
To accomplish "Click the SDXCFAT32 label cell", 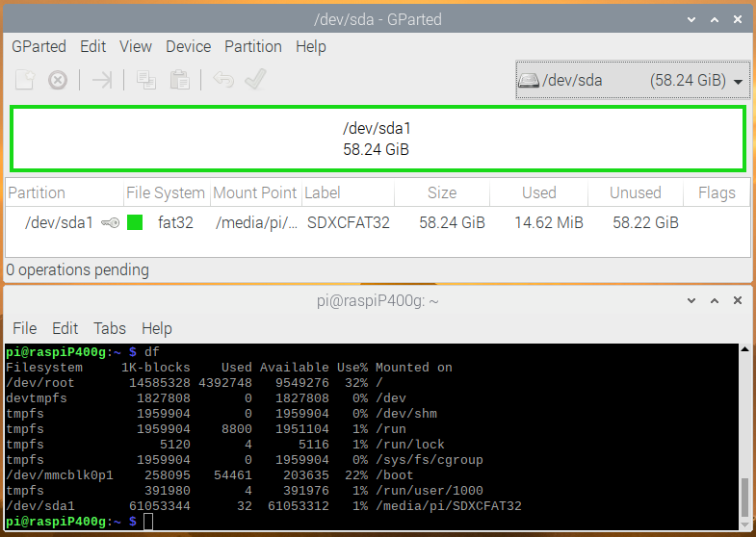I will tap(348, 222).
